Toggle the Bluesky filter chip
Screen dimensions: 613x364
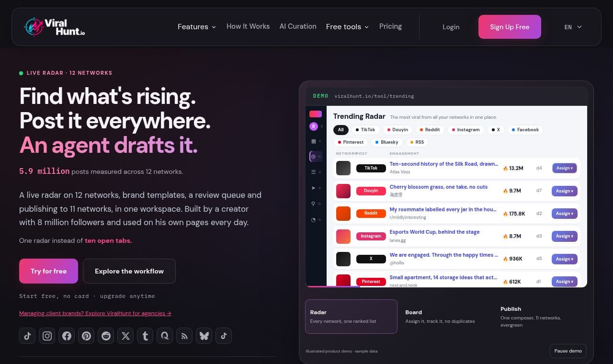point(386,142)
